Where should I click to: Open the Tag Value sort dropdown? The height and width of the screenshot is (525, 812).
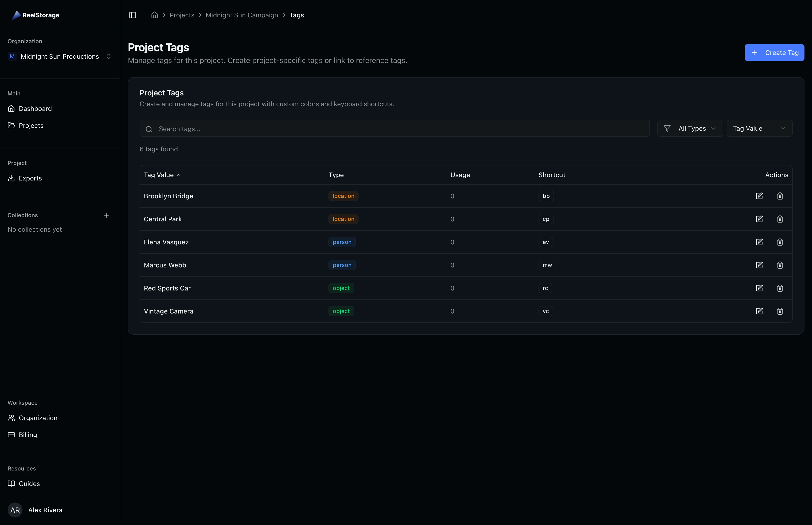click(x=760, y=128)
